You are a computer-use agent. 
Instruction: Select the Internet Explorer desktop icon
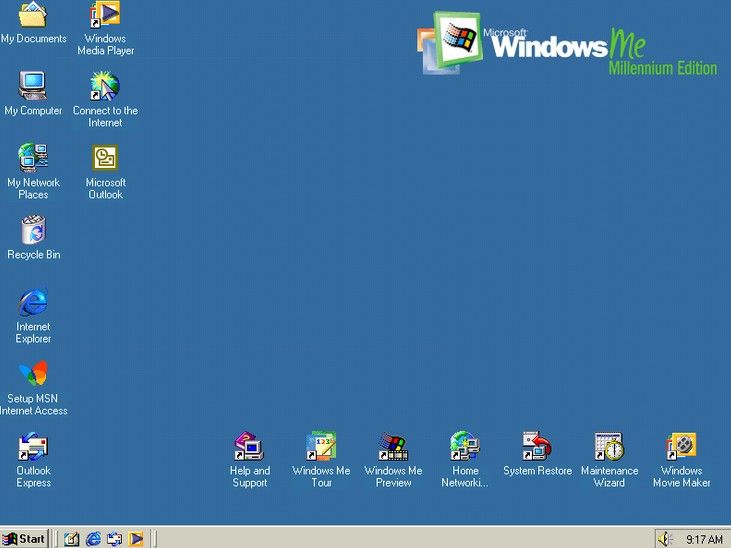33,302
